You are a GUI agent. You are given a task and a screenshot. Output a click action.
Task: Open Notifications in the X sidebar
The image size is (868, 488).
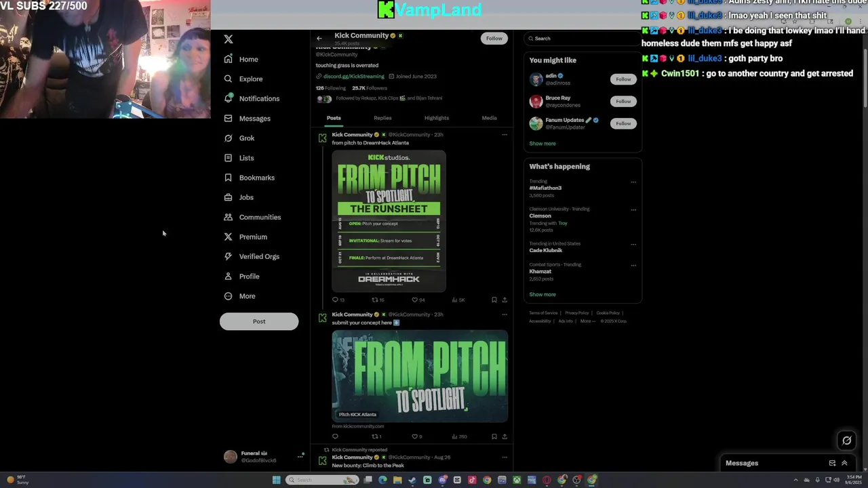tap(252, 98)
